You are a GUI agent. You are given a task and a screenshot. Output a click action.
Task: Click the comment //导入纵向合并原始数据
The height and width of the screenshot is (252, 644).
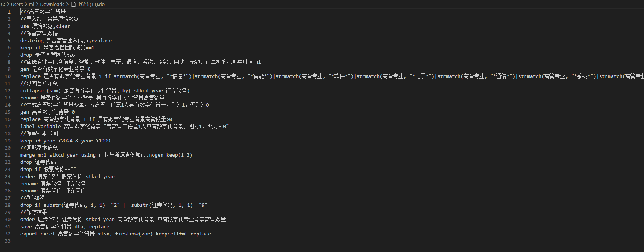tap(49, 19)
